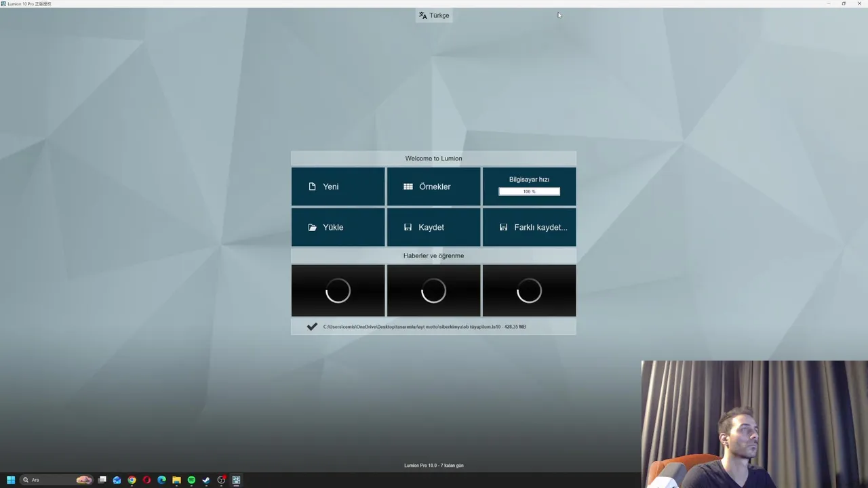The image size is (868, 488).
Task: Open recent project file tasarım.ls10 path
Action: 425,327
